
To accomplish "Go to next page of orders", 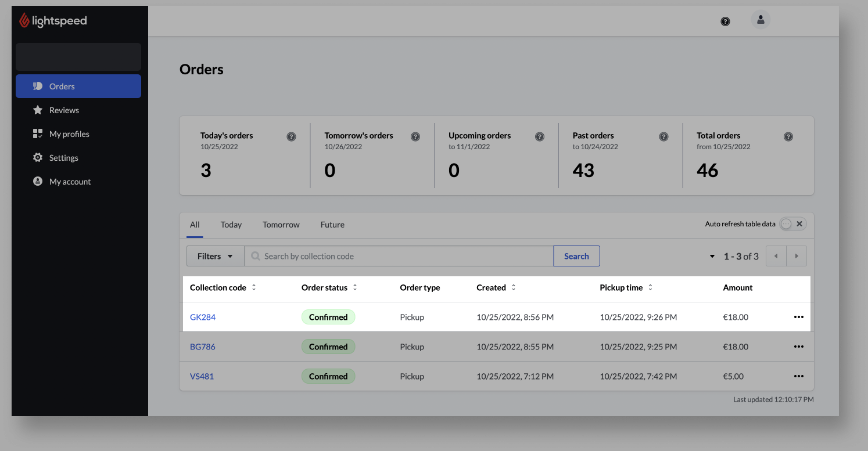I will 797,256.
